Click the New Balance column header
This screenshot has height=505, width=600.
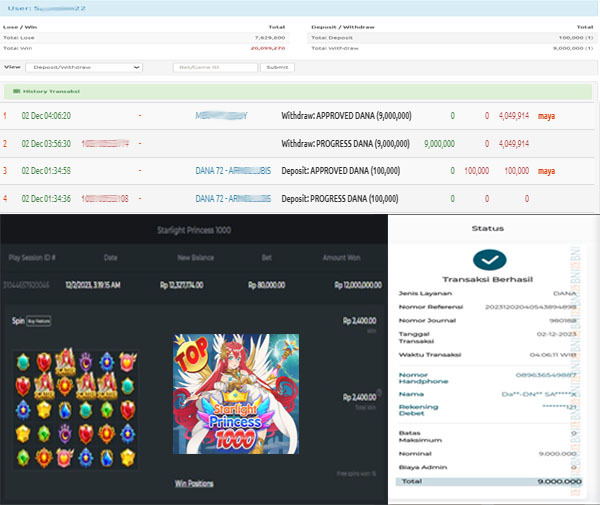click(x=196, y=258)
